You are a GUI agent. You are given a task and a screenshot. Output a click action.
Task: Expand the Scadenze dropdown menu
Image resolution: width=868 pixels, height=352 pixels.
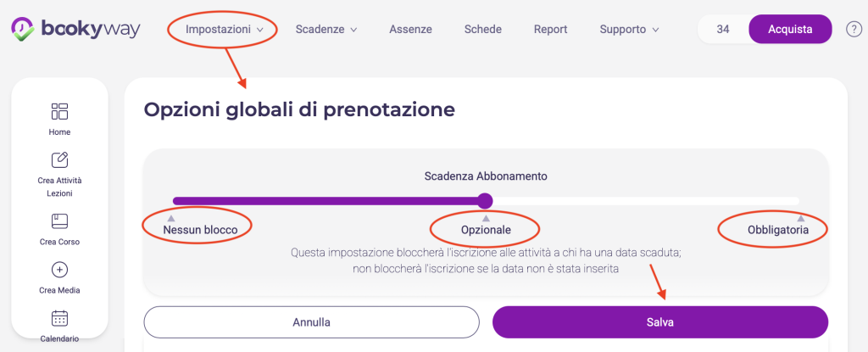click(x=325, y=30)
